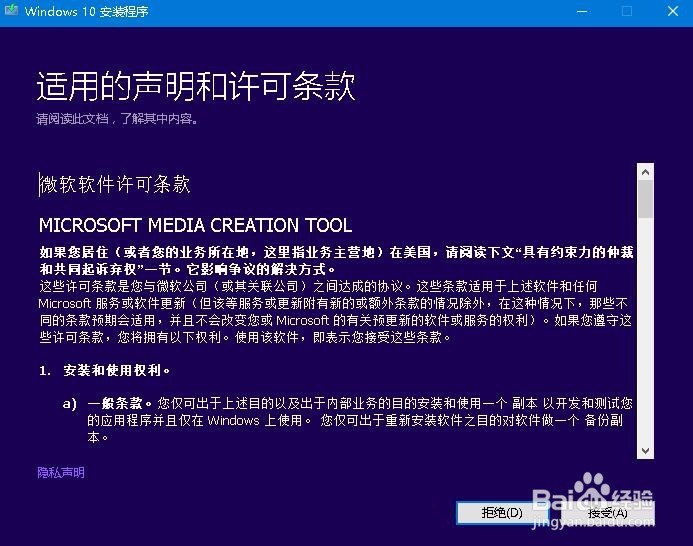This screenshot has width=693, height=546.
Task: Click the 接受(A) accept button
Action: pyautogui.click(x=608, y=513)
